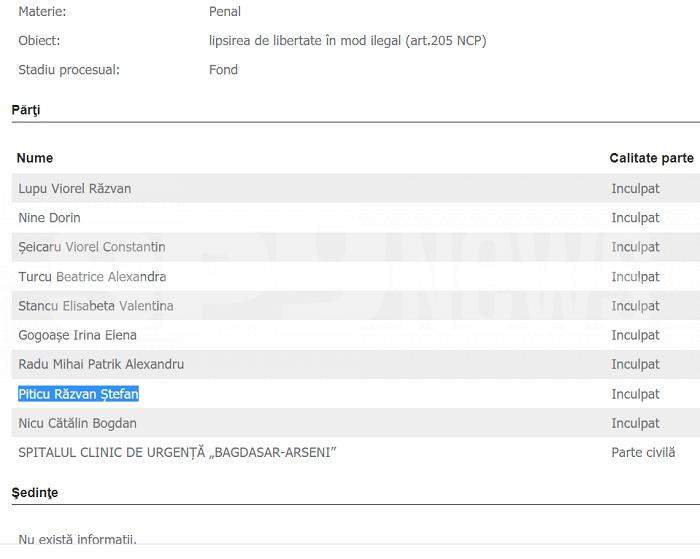The width and height of the screenshot is (700, 559).
Task: Click highlighted Piticu Răzvan Ștefan text
Action: [79, 394]
